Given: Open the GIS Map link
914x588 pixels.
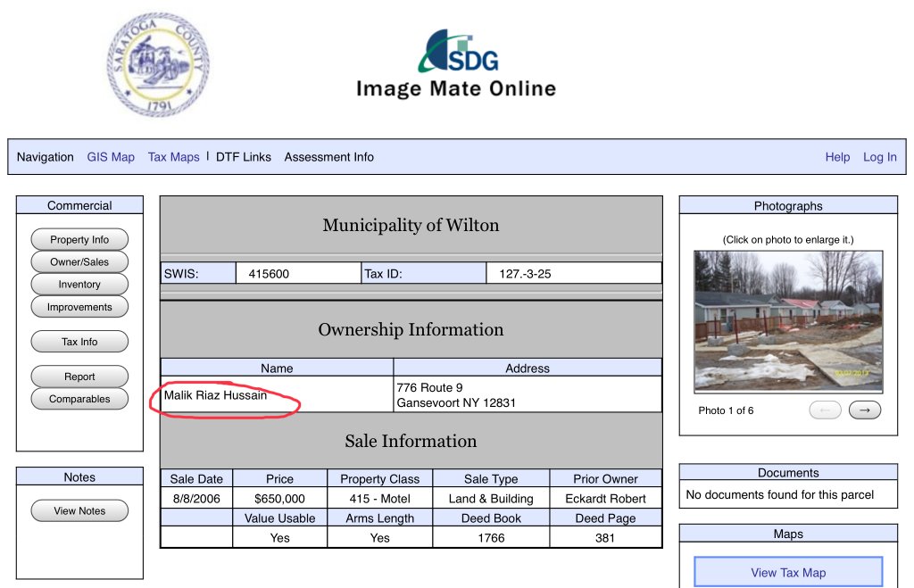Looking at the screenshot, I should pos(111,157).
